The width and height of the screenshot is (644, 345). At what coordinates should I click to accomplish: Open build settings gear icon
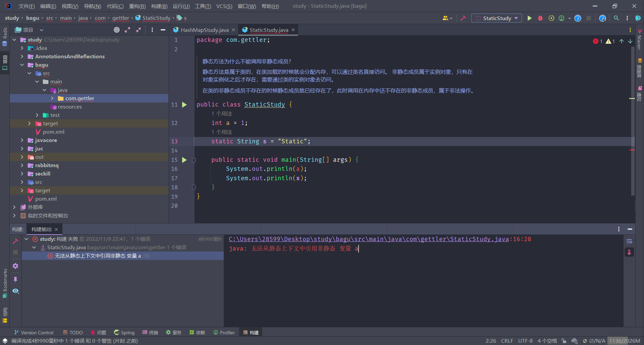[15, 266]
